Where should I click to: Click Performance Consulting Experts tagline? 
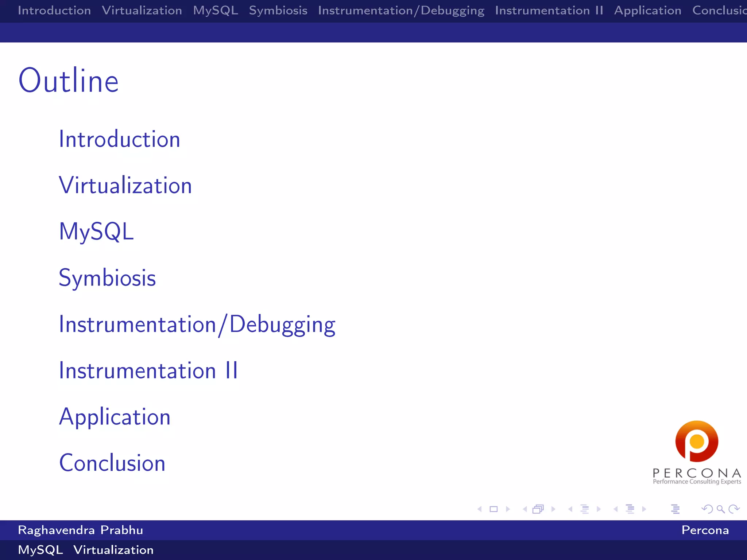(x=697, y=482)
